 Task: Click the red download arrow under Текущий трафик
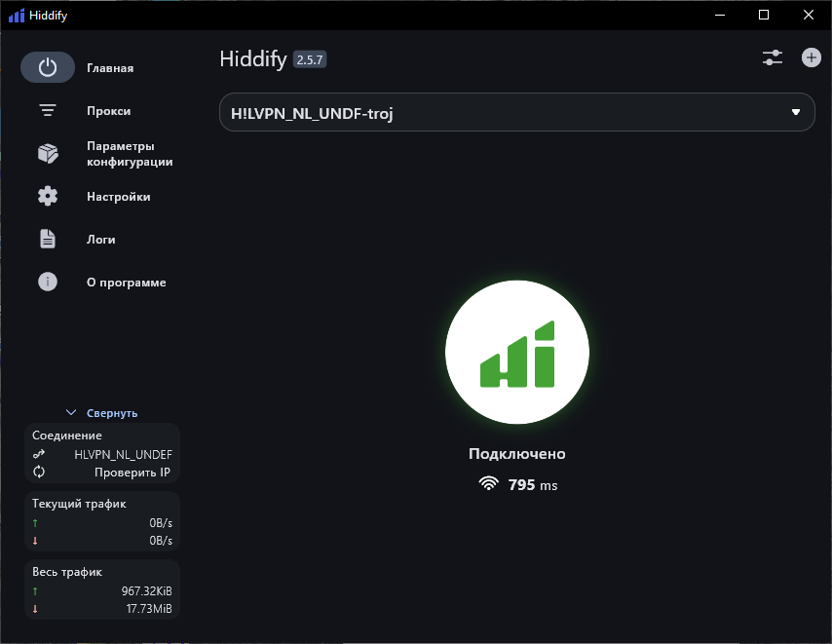(x=35, y=541)
